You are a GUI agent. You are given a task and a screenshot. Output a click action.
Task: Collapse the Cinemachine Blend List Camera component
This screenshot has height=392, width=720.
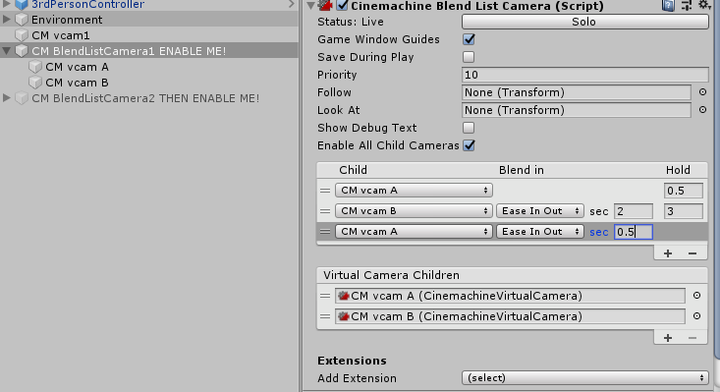tap(311, 6)
